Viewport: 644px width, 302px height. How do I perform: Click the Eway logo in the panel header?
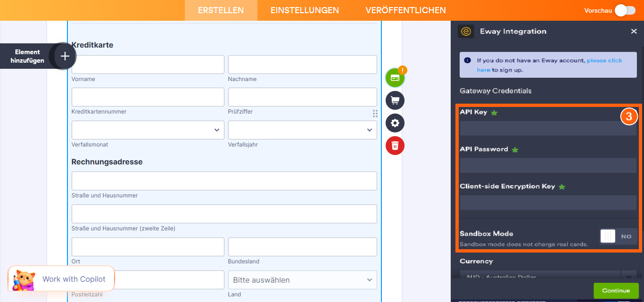click(x=466, y=31)
